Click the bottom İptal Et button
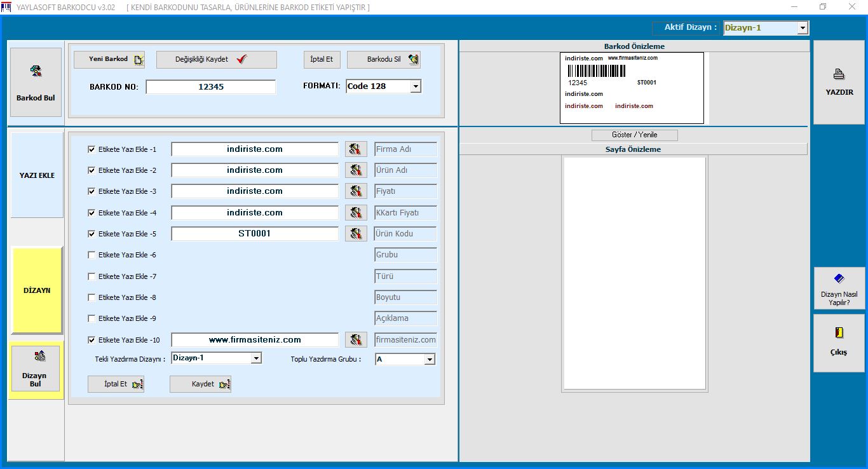 point(116,384)
